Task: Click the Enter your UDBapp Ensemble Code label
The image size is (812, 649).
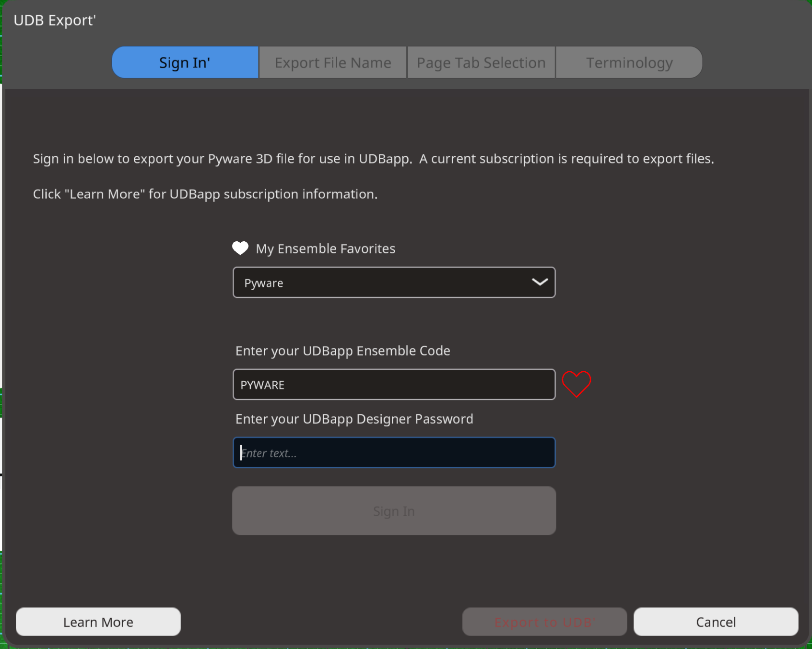Action: (x=342, y=351)
